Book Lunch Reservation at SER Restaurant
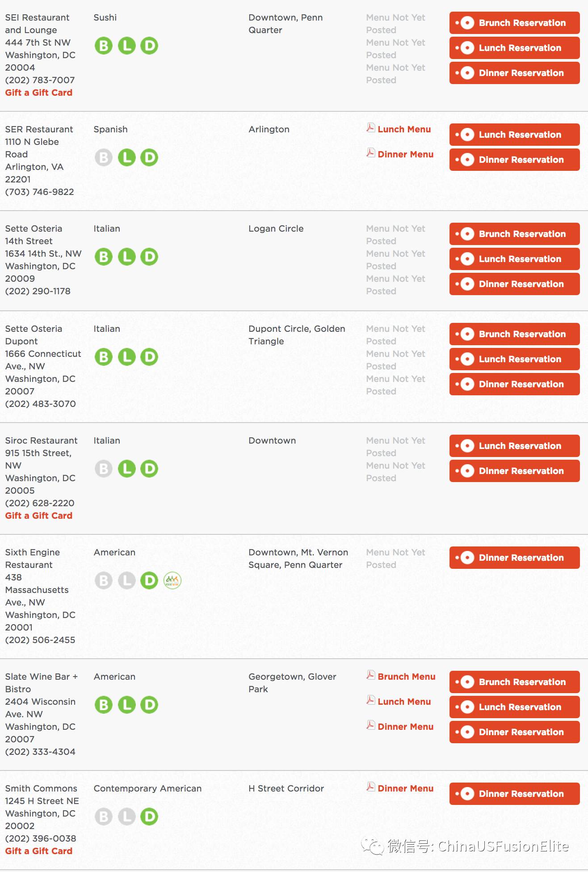The height and width of the screenshot is (872, 588). click(515, 135)
